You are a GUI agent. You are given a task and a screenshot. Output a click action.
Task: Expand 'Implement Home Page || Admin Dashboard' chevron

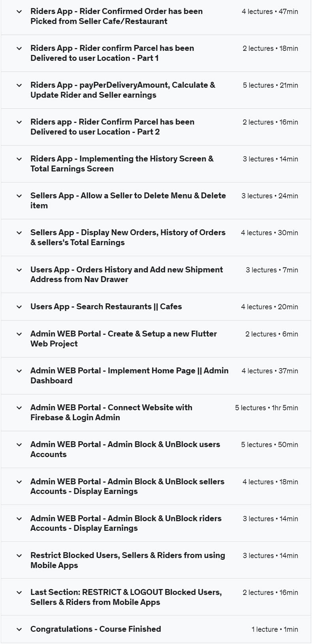pyautogui.click(x=19, y=371)
